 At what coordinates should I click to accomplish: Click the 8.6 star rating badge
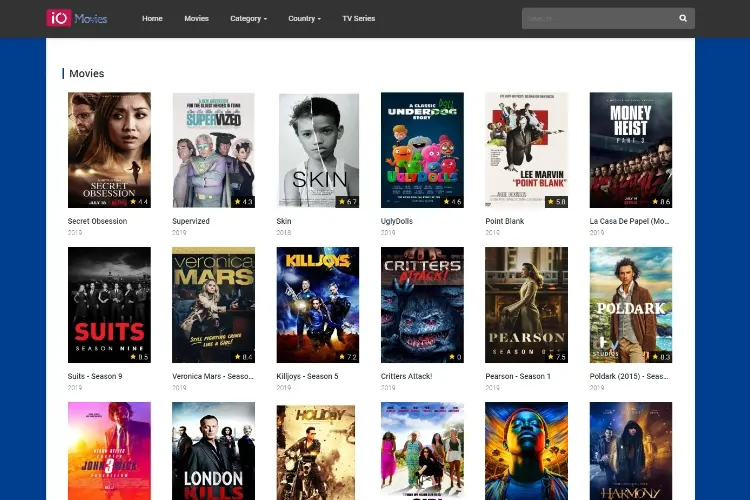(x=661, y=202)
